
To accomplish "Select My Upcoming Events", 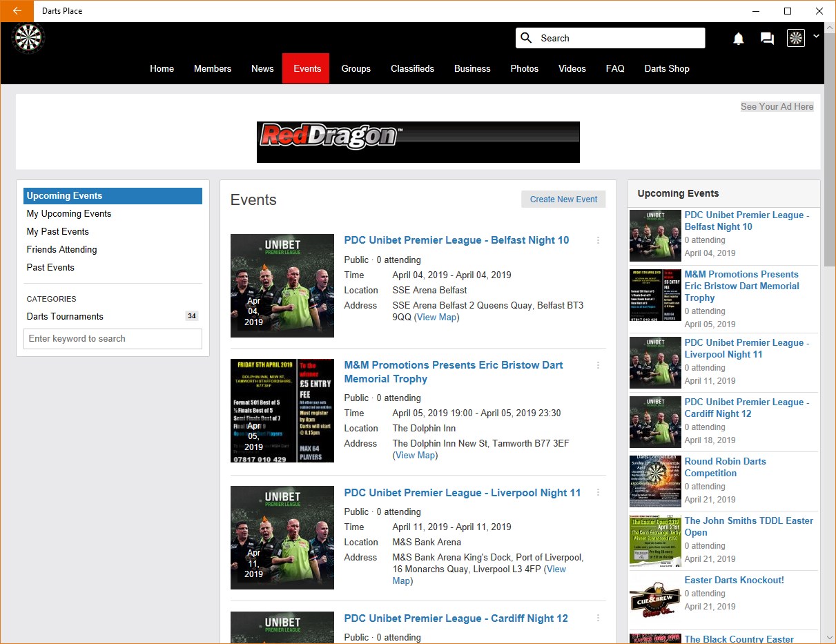I will tap(69, 214).
